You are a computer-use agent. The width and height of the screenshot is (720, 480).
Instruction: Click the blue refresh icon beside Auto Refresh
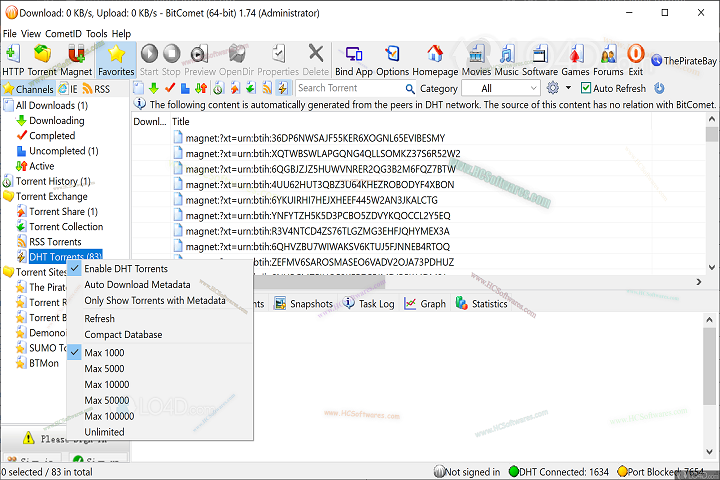659,88
